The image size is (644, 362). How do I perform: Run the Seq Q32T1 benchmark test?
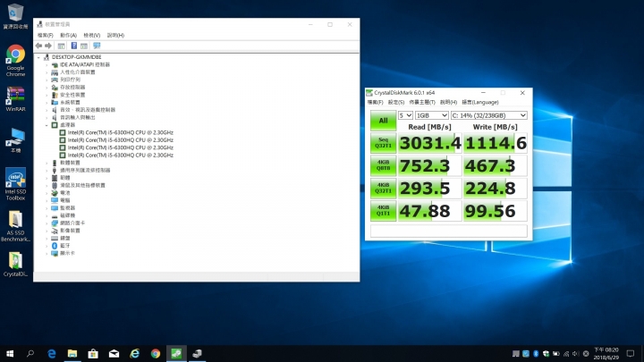pyautogui.click(x=383, y=143)
